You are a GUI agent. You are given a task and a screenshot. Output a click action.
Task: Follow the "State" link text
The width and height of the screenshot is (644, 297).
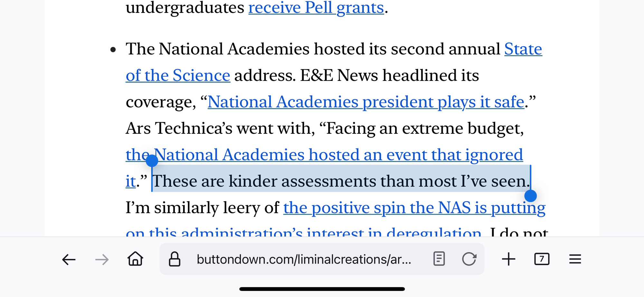click(x=523, y=49)
